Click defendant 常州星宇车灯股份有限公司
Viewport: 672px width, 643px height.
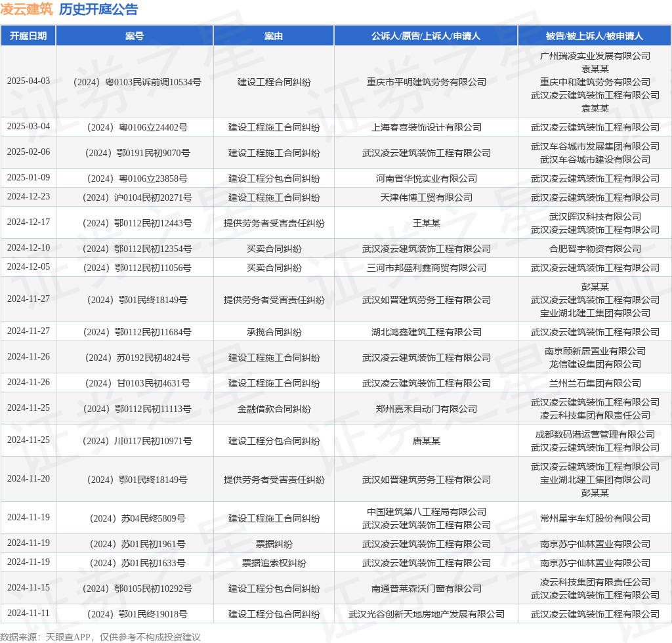pos(595,518)
